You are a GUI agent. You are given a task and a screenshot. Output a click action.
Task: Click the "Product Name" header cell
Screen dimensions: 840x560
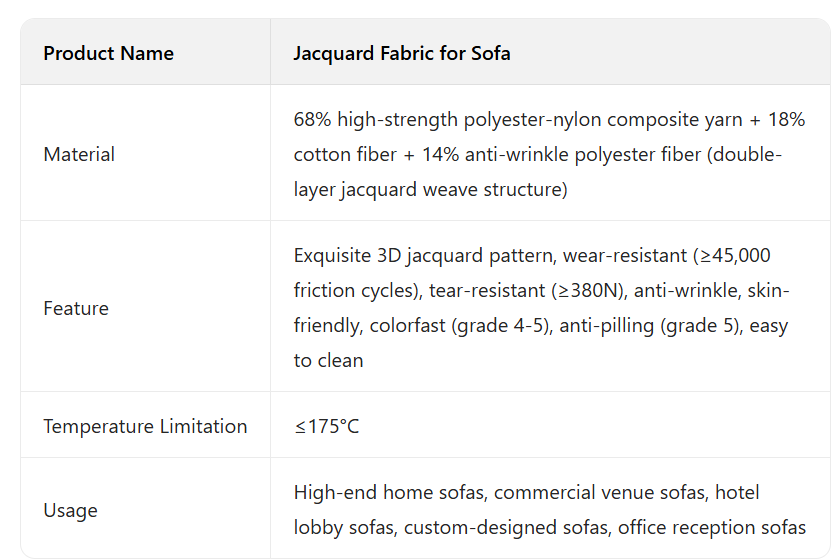108,53
